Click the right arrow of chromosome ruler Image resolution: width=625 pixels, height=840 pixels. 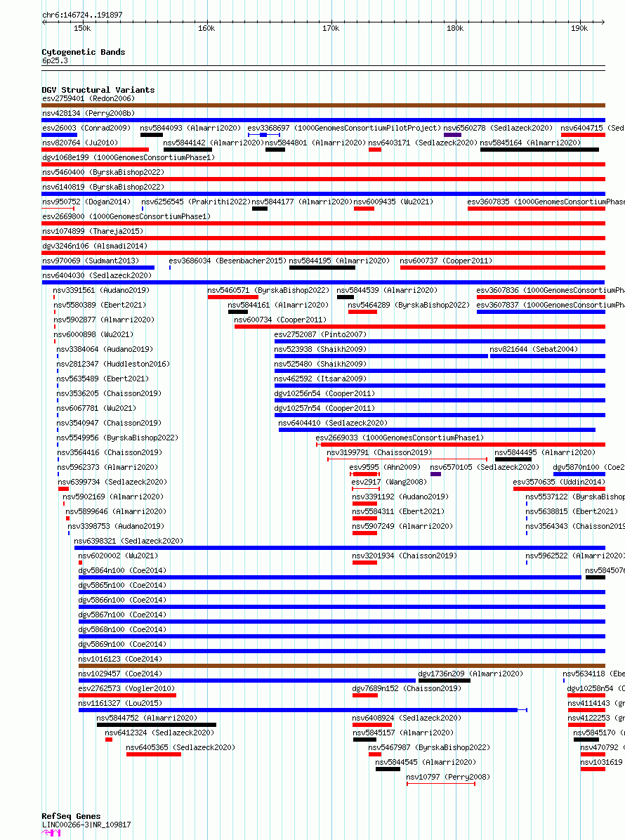click(x=603, y=22)
